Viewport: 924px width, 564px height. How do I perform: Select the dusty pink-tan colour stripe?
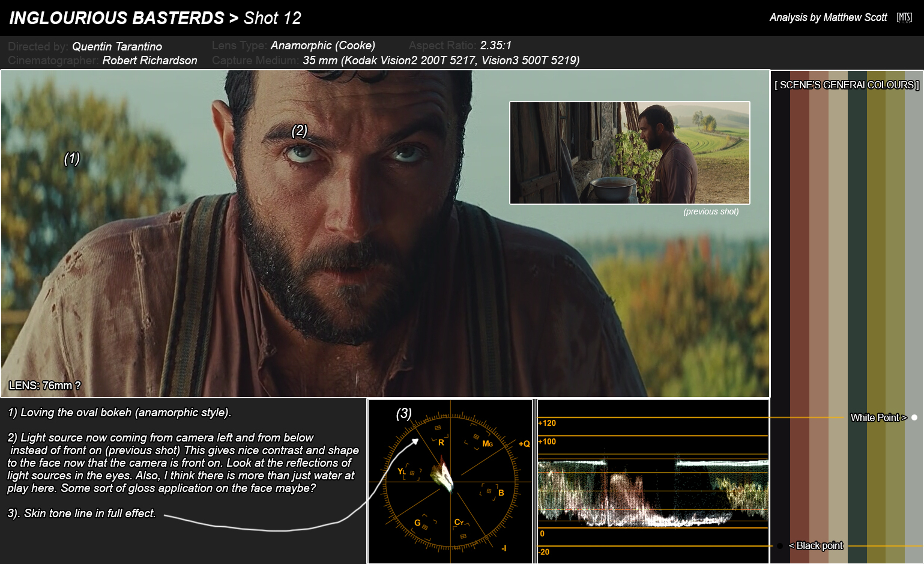coord(819,317)
